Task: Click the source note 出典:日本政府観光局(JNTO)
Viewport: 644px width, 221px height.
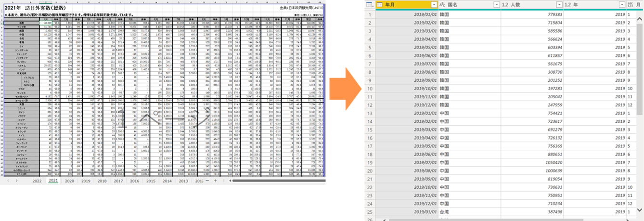Action: pos(301,8)
